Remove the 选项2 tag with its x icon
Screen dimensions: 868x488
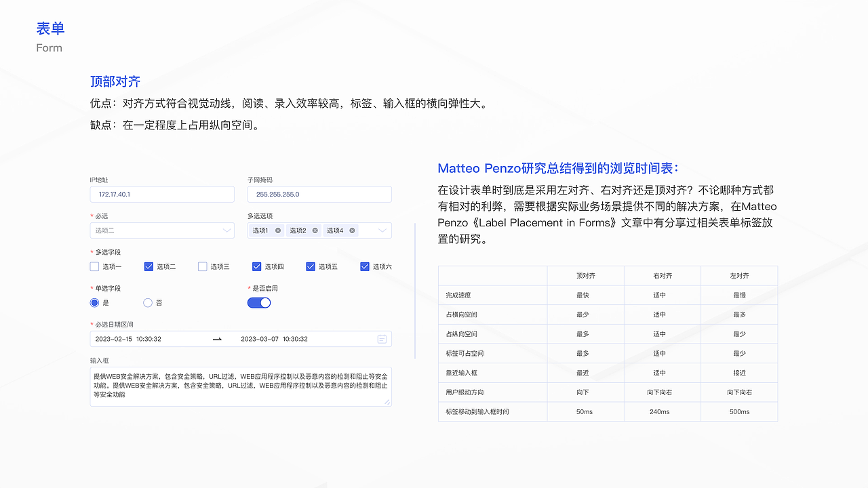(315, 230)
